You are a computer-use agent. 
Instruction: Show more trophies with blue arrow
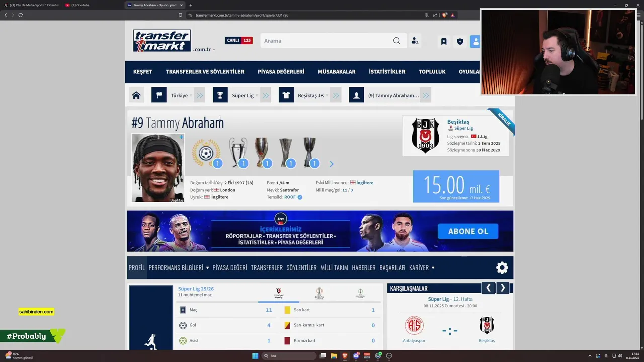(331, 164)
